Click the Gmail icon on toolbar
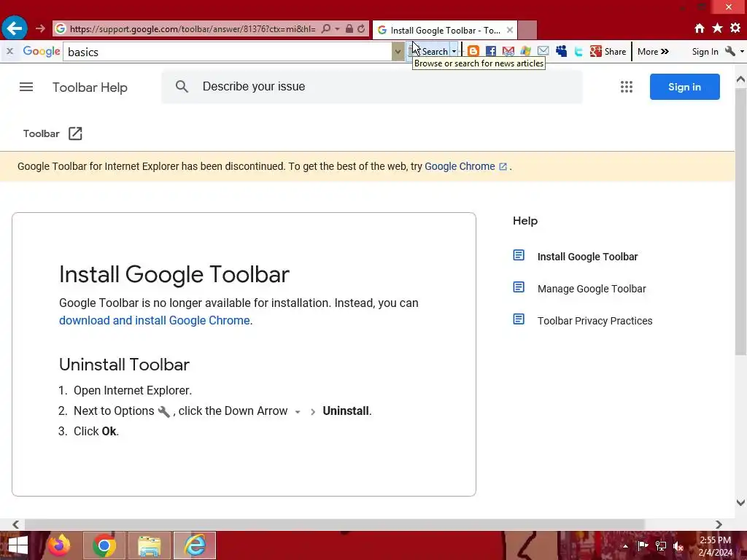Viewport: 747px width, 560px height. click(x=508, y=52)
